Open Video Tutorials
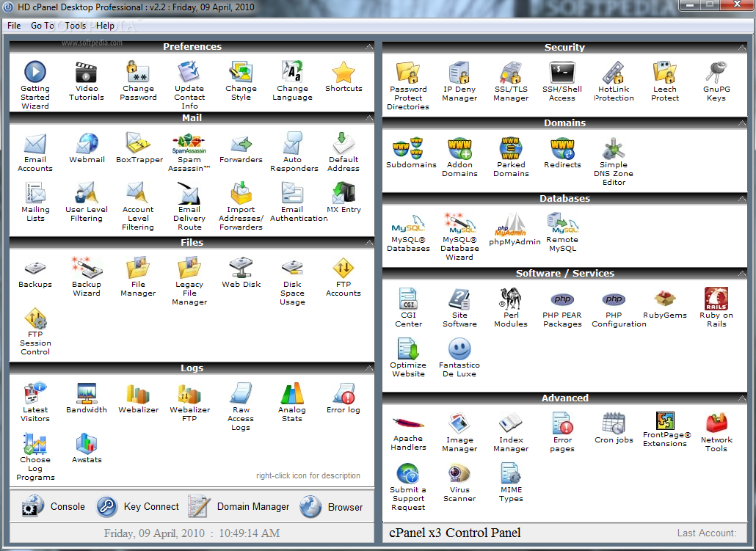Screen dimensions: 756x551 click(x=87, y=72)
